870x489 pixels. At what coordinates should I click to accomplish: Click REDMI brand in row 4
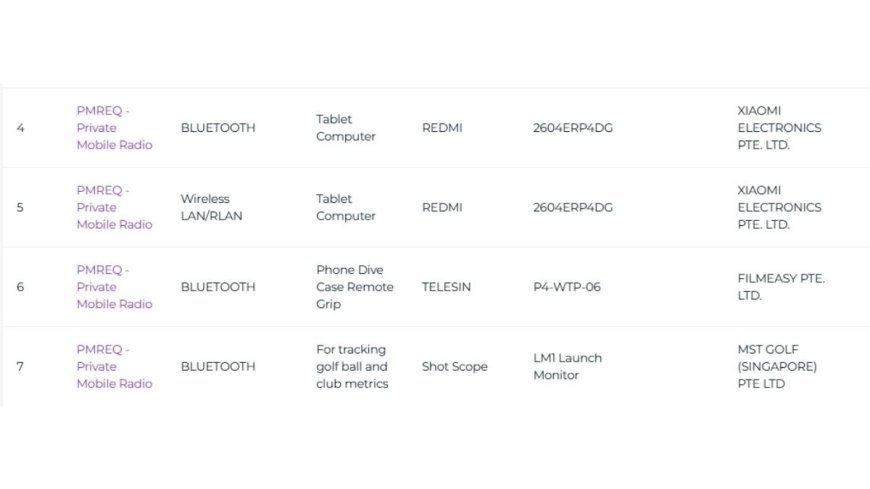[x=442, y=128]
